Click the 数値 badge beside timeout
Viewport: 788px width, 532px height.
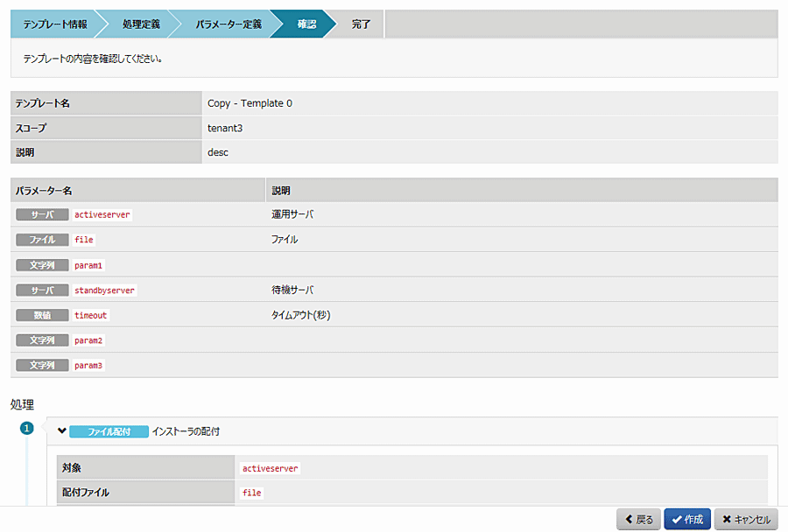[x=42, y=315]
